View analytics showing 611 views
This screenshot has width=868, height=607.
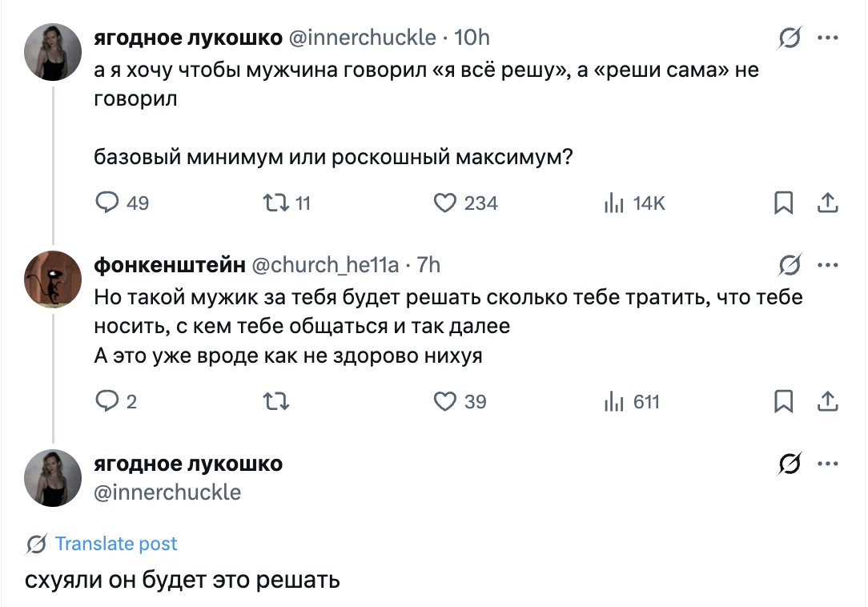(613, 401)
